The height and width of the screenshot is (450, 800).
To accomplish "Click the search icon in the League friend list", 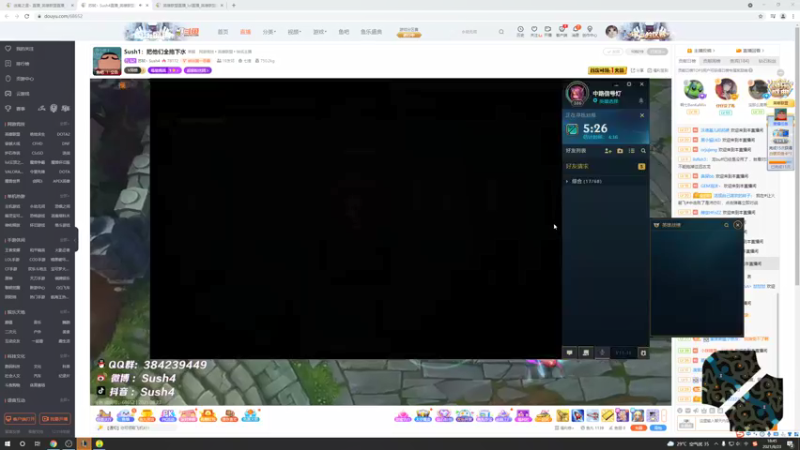I will point(643,151).
